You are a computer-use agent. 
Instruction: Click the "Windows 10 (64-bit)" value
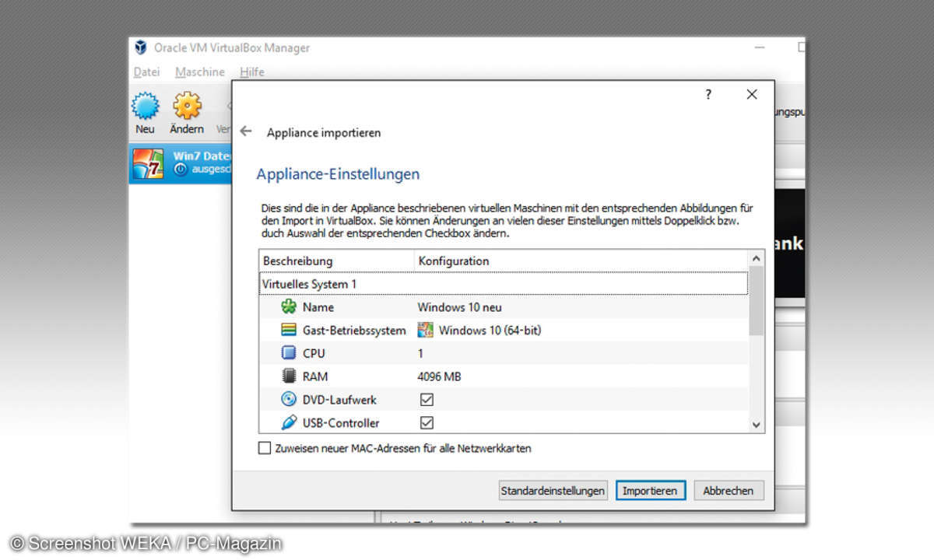click(x=490, y=330)
